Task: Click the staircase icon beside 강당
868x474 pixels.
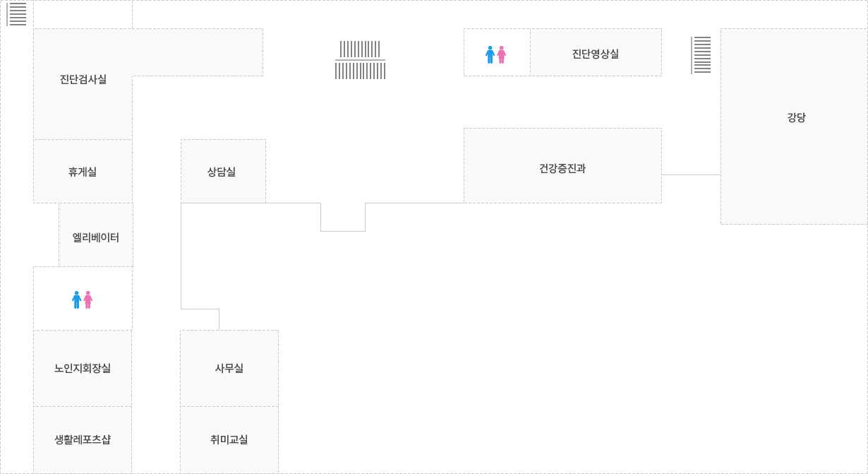Action: pyautogui.click(x=701, y=55)
